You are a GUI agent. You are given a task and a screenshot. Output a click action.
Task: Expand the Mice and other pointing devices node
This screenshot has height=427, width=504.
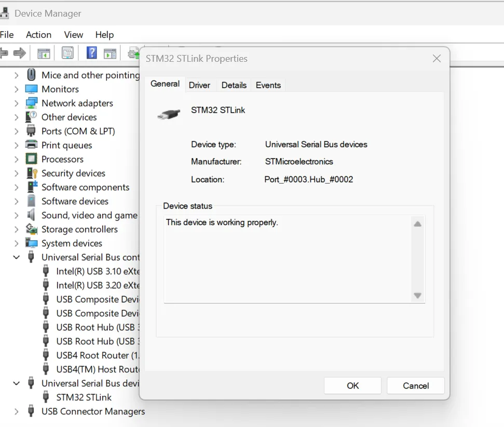coord(16,75)
